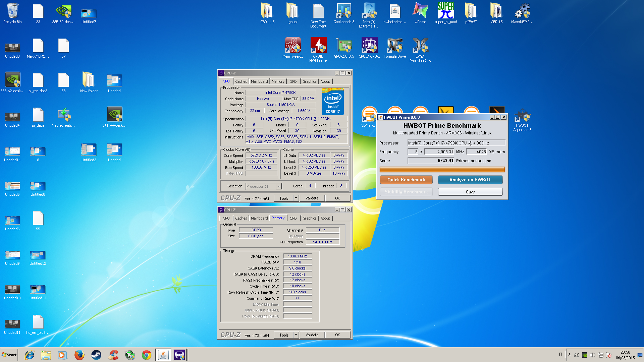This screenshot has width=644, height=362.
Task: Switch to Mainboard tab in upper CPU-Z
Action: [259, 81]
